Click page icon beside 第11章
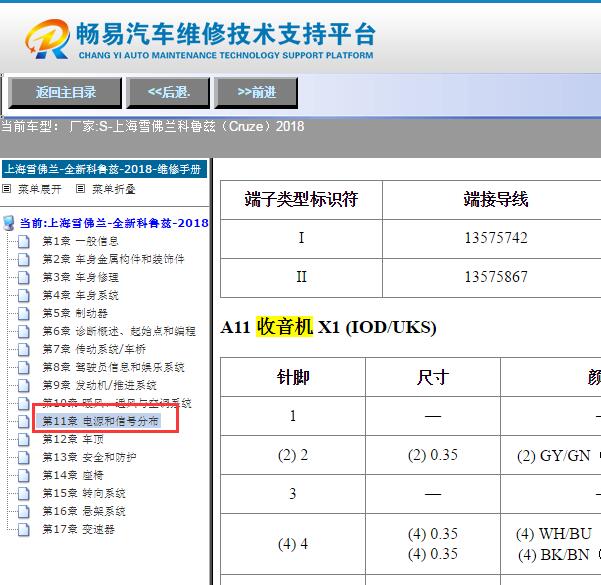 tap(24, 422)
